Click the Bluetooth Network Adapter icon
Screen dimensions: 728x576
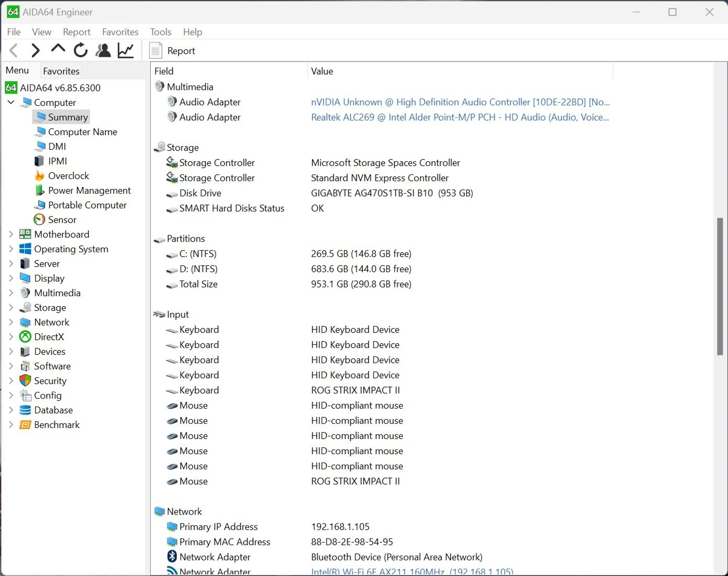(x=172, y=556)
